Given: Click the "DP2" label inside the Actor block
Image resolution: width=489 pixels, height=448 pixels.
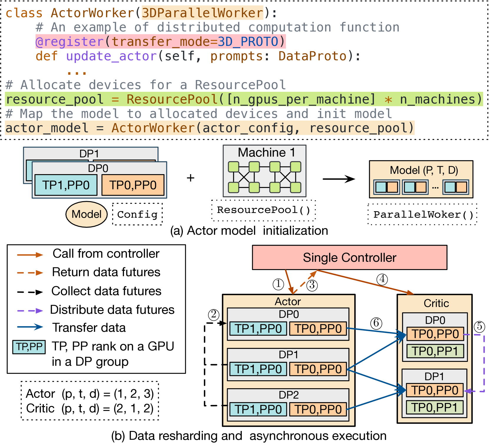Looking at the screenshot, I should (289, 395).
